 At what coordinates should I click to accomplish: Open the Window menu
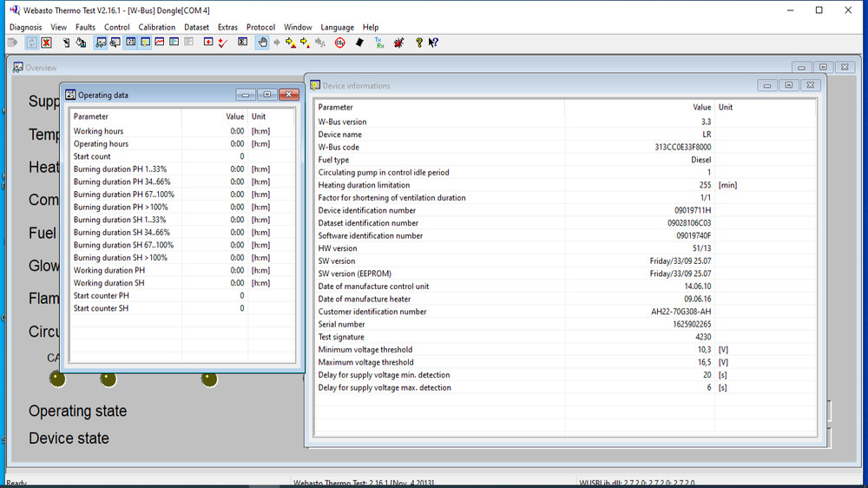[298, 27]
